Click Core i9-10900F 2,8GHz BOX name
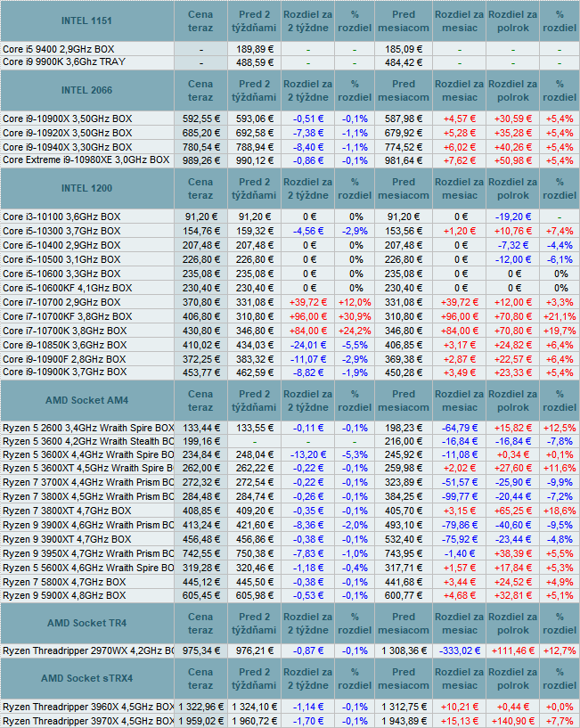580x728 pixels. pos(64,359)
